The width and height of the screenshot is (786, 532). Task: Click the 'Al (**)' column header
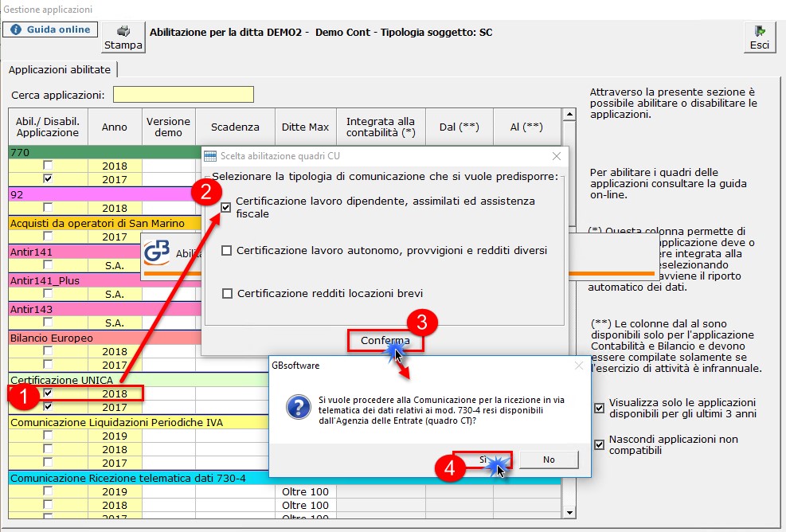[526, 127]
